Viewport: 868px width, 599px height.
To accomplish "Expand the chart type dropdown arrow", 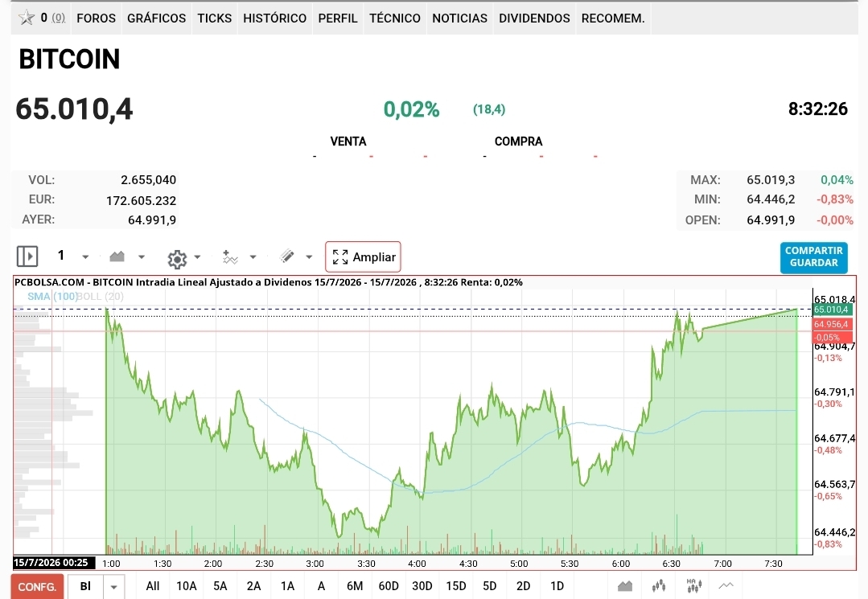I will (x=141, y=257).
